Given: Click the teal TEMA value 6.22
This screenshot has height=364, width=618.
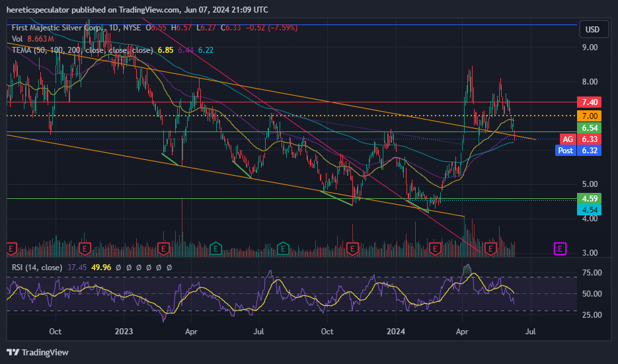Looking at the screenshot, I should (x=206, y=50).
